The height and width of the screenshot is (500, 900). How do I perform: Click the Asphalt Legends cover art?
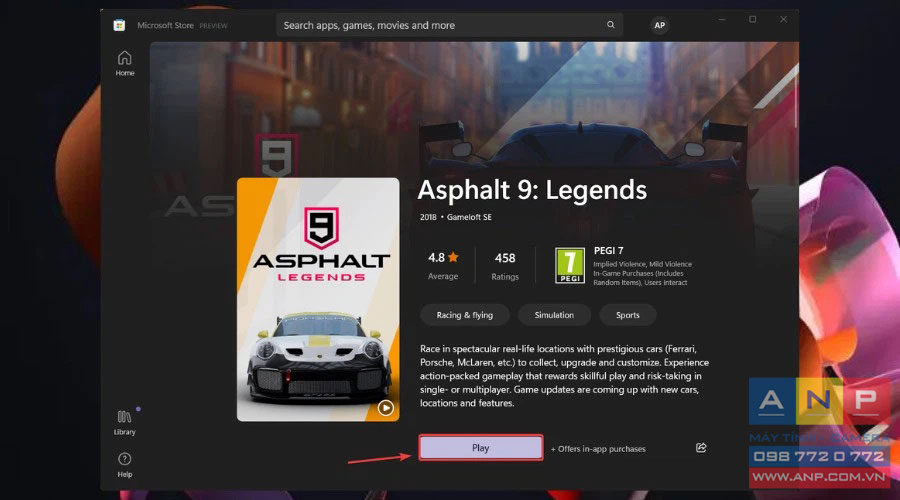pos(318,299)
